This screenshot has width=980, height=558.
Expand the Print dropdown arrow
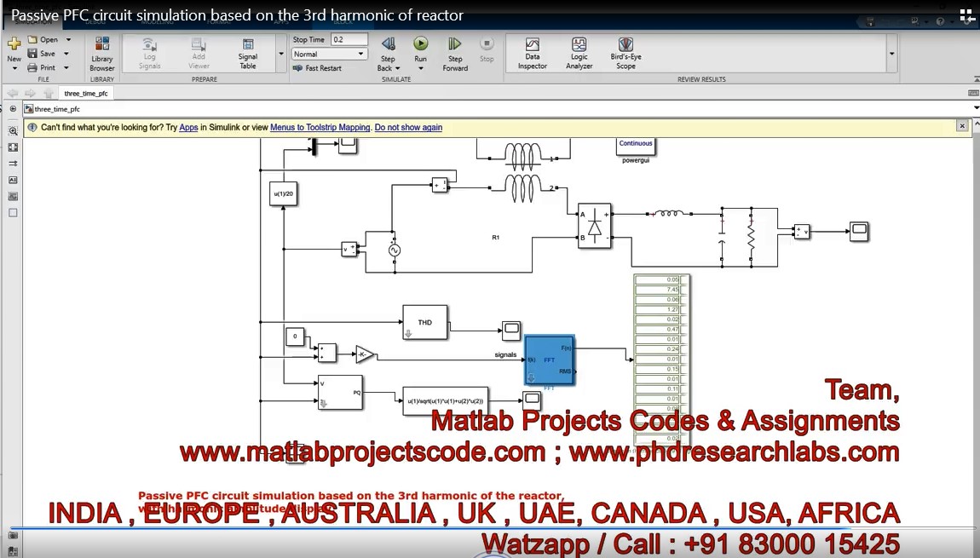coord(66,67)
